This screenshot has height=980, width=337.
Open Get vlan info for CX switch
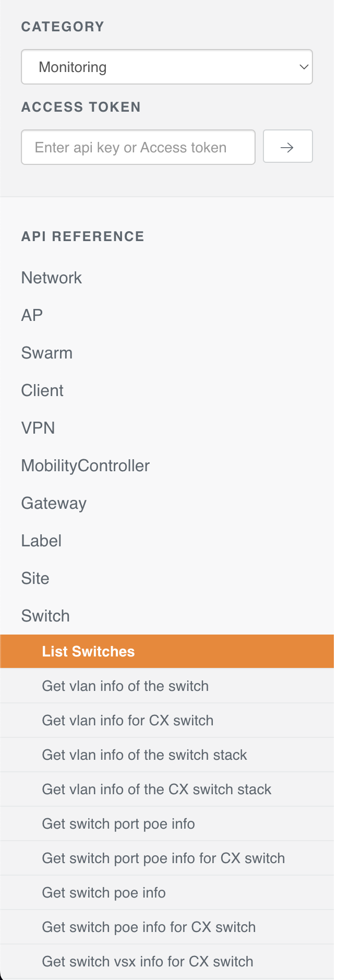(x=128, y=720)
